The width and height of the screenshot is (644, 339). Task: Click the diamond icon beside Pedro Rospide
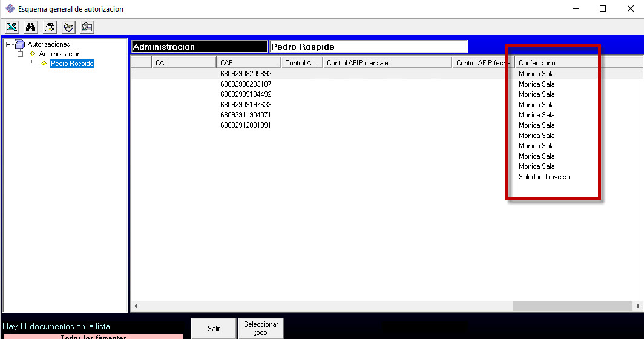pos(44,64)
